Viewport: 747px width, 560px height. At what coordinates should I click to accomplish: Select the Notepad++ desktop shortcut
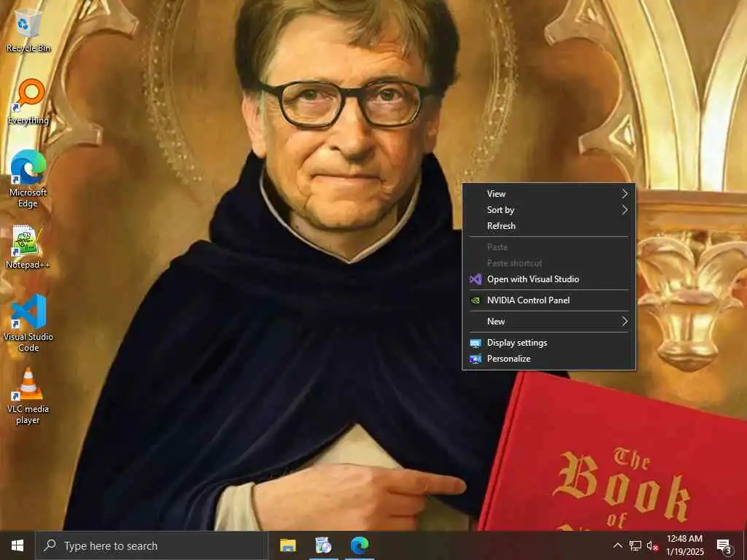28,246
